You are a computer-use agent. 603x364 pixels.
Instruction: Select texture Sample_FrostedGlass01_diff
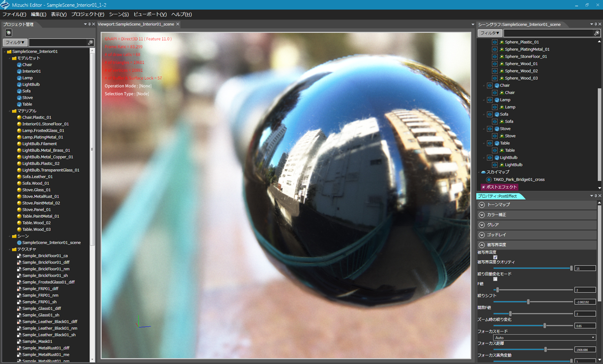pyautogui.click(x=48, y=282)
